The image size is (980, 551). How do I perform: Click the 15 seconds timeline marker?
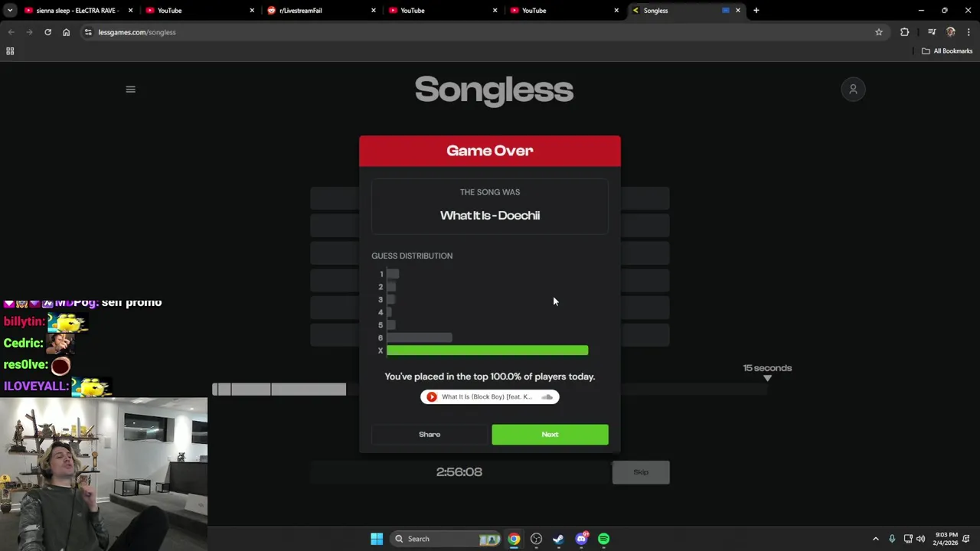tap(767, 371)
